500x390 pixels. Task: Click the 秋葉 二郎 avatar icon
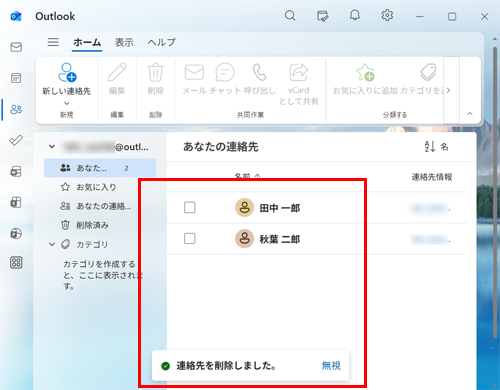[245, 238]
